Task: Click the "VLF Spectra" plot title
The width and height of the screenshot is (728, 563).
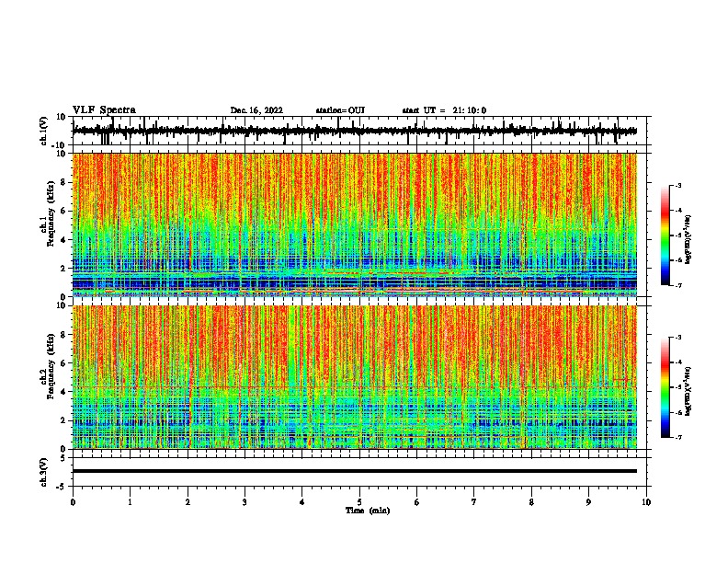Action: (x=104, y=110)
